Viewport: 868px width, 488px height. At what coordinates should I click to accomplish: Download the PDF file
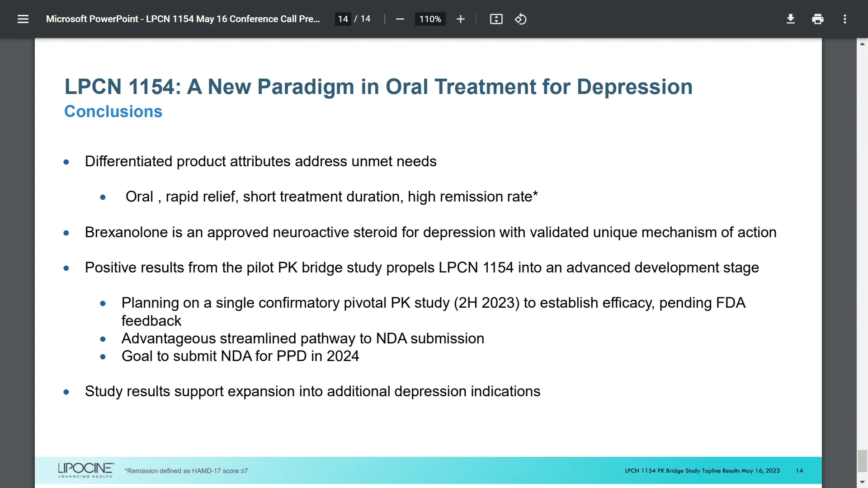pos(790,19)
